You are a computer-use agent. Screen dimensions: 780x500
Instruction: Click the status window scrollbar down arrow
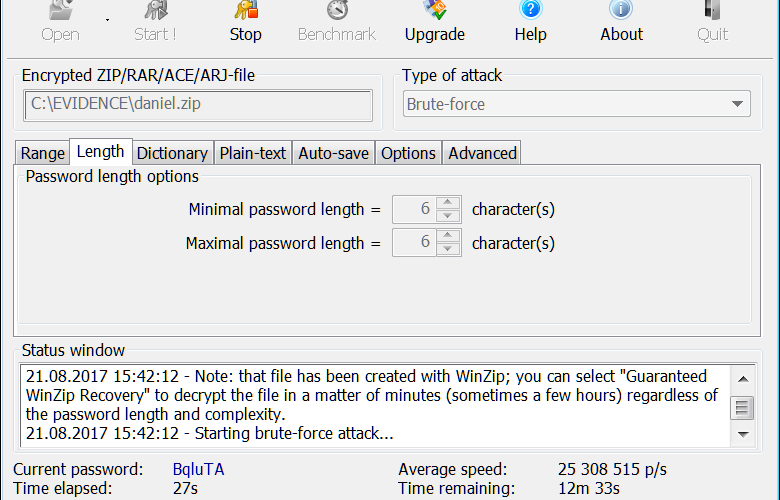(x=743, y=434)
